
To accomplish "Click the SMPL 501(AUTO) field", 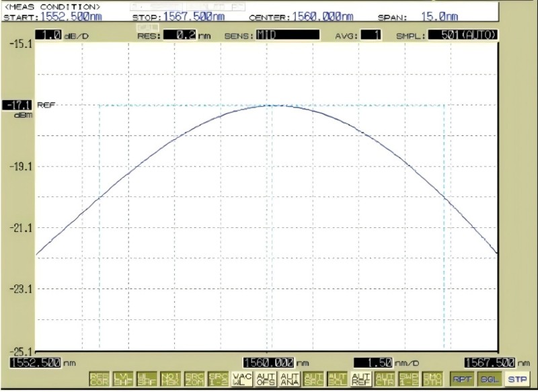I will (x=463, y=35).
